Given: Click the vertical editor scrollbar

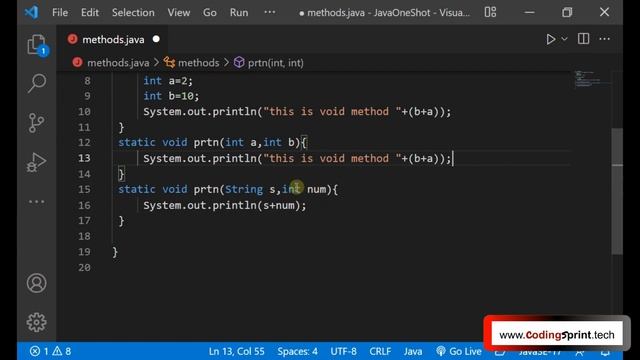Looking at the screenshot, I should (x=617, y=191).
